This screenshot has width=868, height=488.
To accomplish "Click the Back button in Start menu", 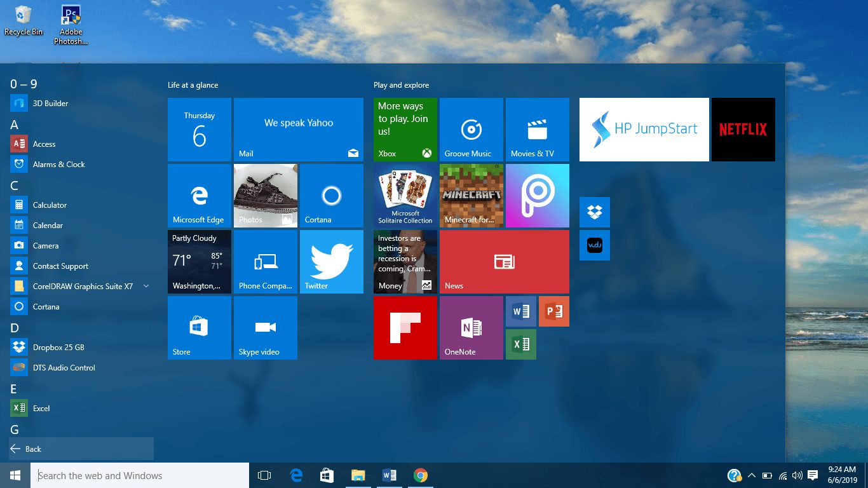I will pos(81,449).
